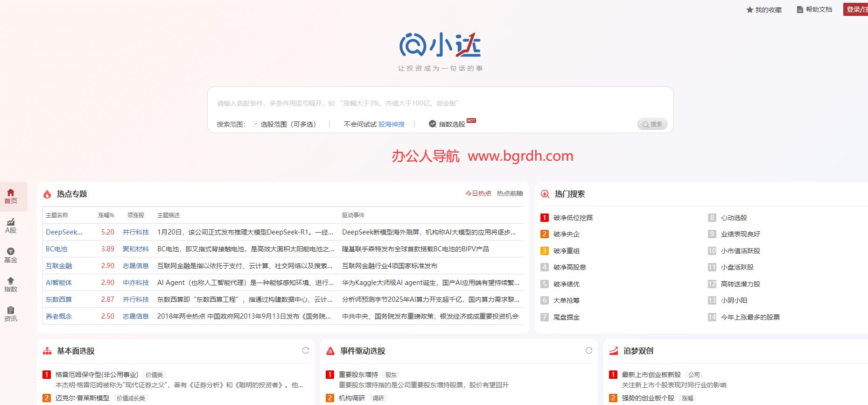The width and height of the screenshot is (868, 405).
Task: Select hot search 破净绩优
Action: click(x=567, y=284)
